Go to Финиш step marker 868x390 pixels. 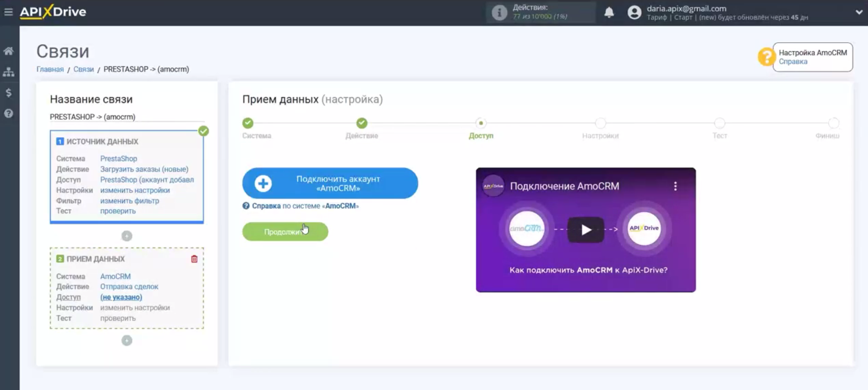[x=834, y=123]
